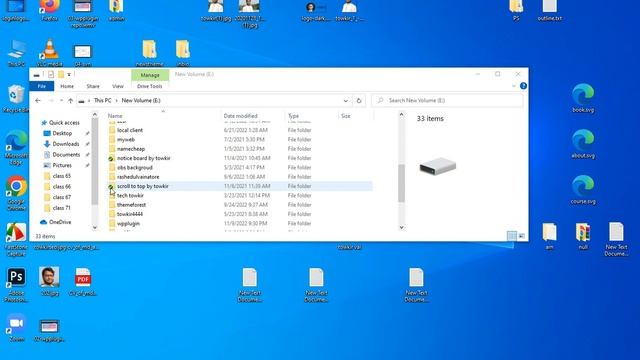This screenshot has width=640, height=360.
Task: Click the Explorer help question-mark icon
Action: click(523, 86)
